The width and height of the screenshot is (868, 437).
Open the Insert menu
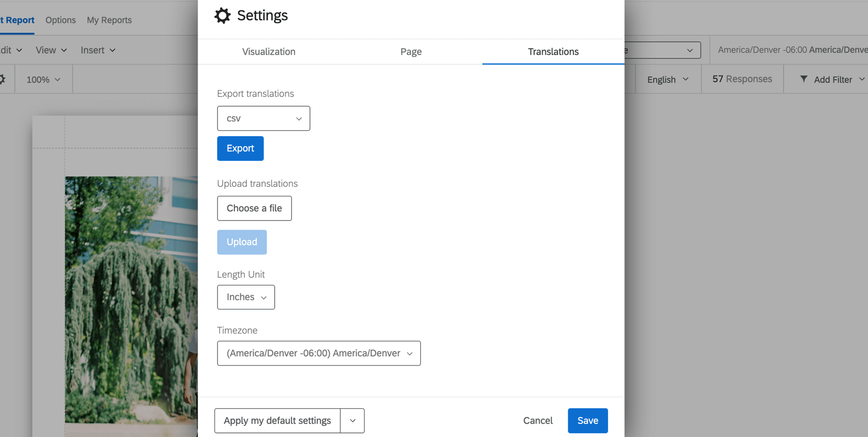pos(98,50)
